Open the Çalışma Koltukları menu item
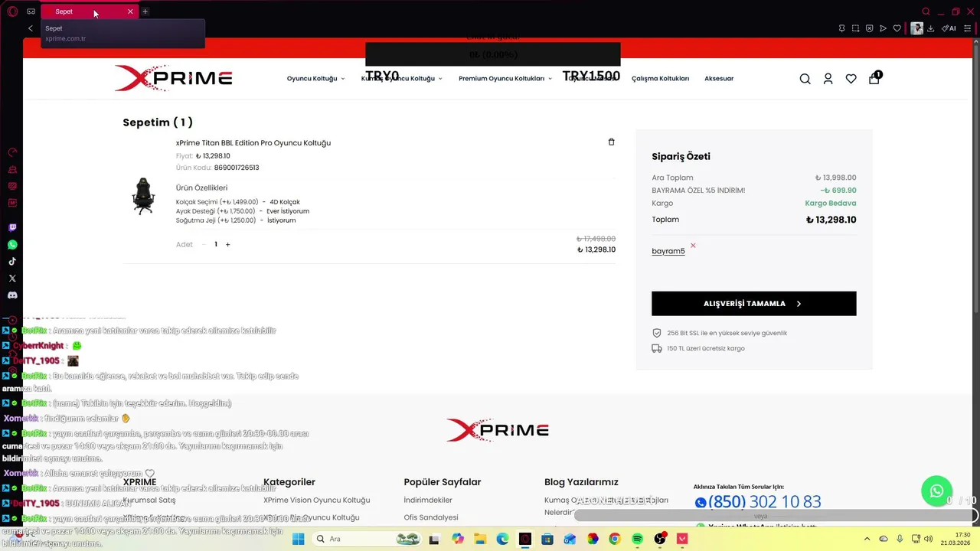Screen dimensions: 980x551 (660, 79)
